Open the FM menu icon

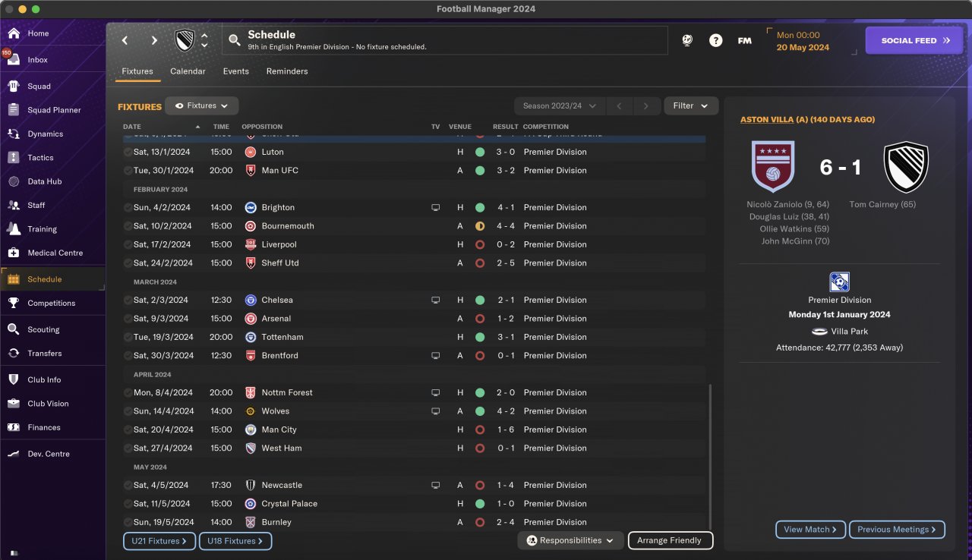click(x=745, y=40)
